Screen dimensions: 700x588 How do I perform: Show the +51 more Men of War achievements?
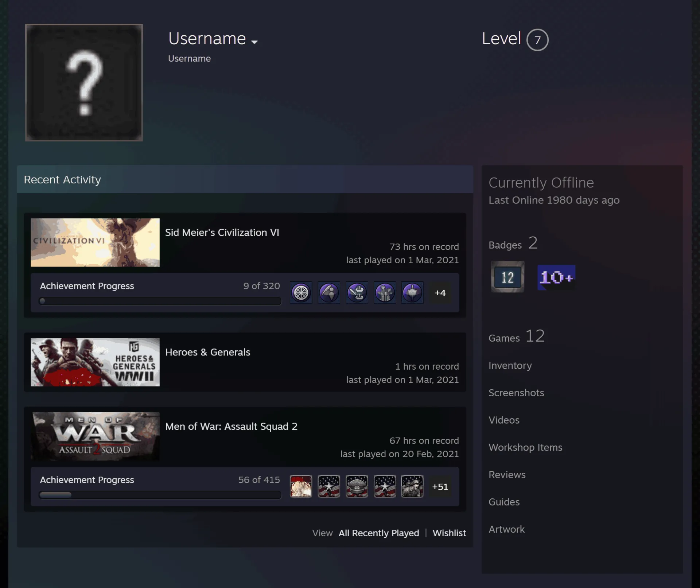pyautogui.click(x=440, y=487)
